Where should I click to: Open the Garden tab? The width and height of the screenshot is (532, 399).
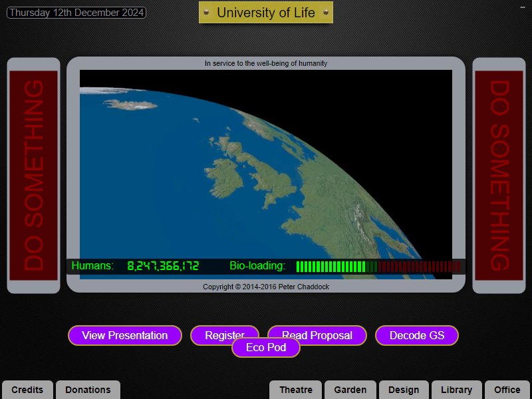[350, 390]
